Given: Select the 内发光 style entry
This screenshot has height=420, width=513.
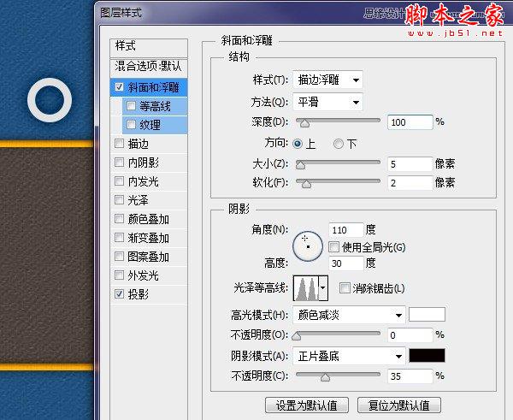Looking at the screenshot, I should pos(149,181).
